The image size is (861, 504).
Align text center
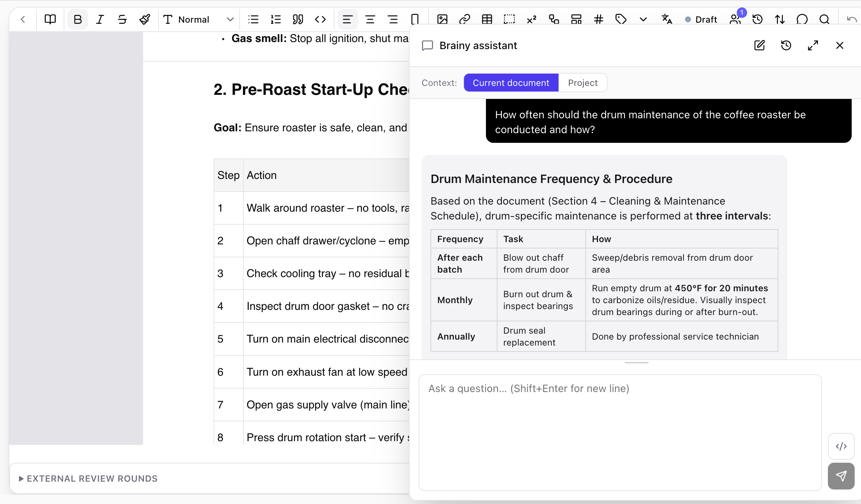tap(370, 19)
